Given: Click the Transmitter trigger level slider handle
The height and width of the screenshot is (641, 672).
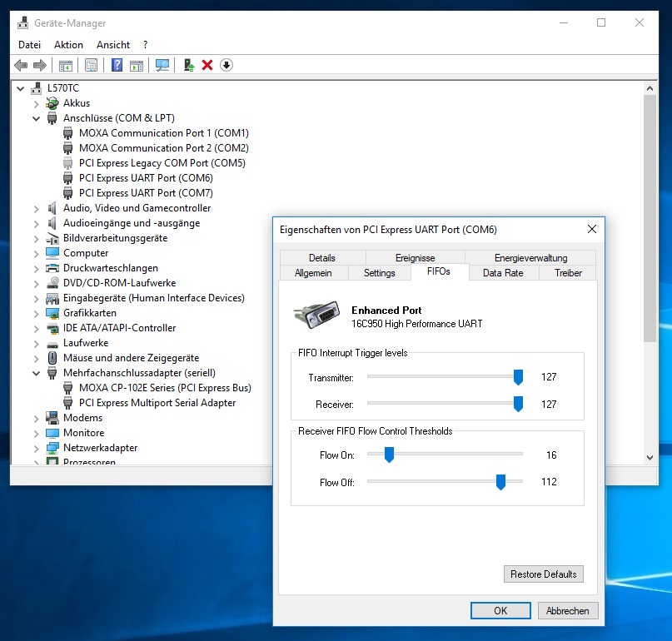Looking at the screenshot, I should (x=518, y=378).
